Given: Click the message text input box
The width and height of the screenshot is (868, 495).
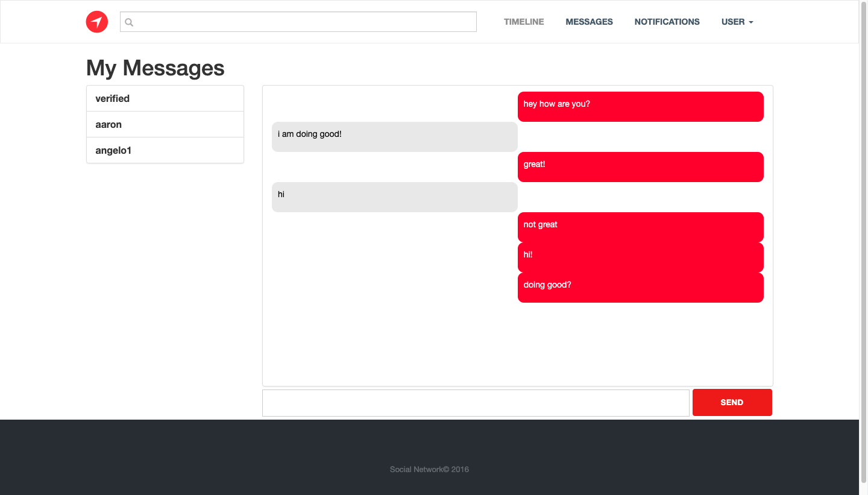Looking at the screenshot, I should coord(476,403).
